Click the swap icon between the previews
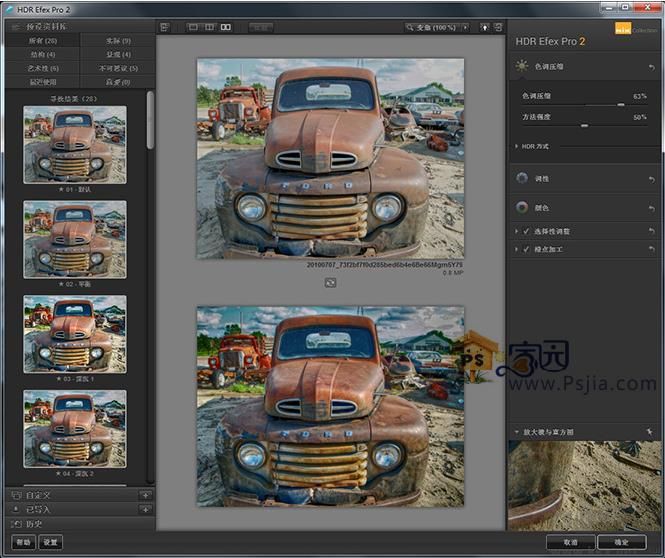The width and height of the screenshot is (665, 558). tap(330, 282)
